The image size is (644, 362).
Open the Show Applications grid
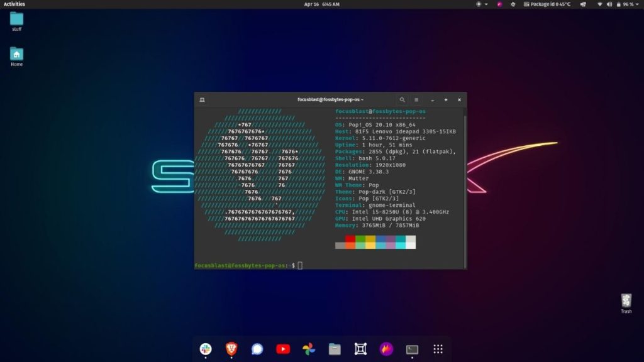point(438,349)
